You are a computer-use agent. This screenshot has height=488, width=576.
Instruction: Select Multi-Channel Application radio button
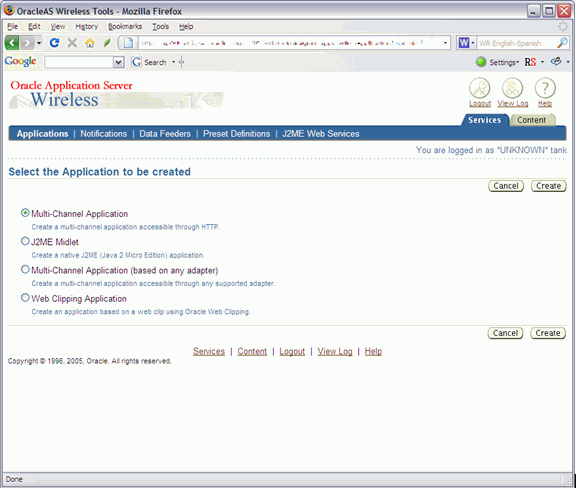[25, 213]
